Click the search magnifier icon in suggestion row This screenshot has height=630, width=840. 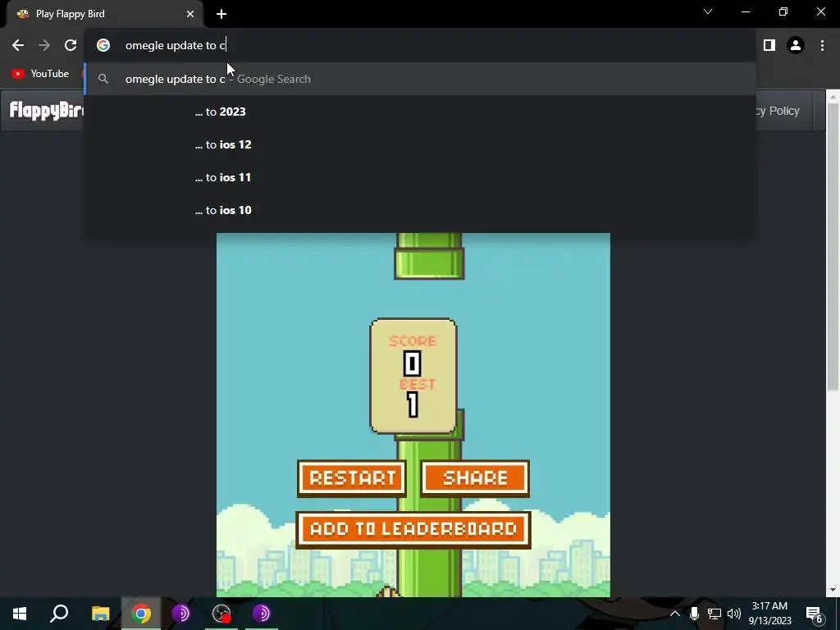coord(103,80)
